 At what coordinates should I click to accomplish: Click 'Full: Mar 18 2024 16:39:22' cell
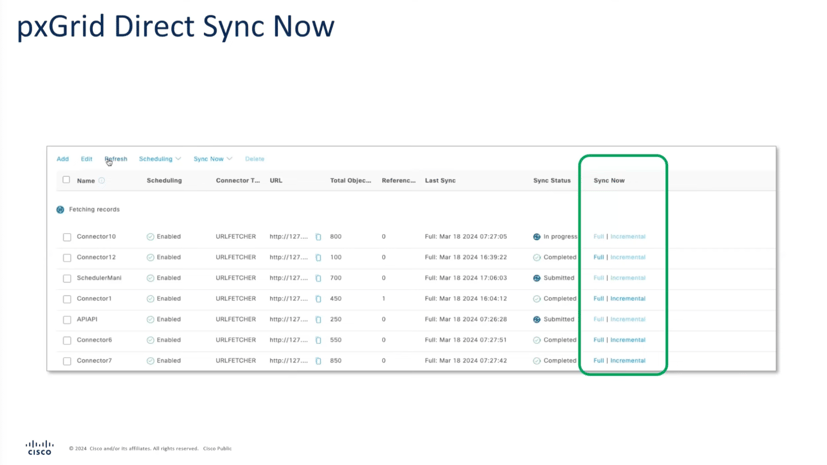tap(466, 257)
